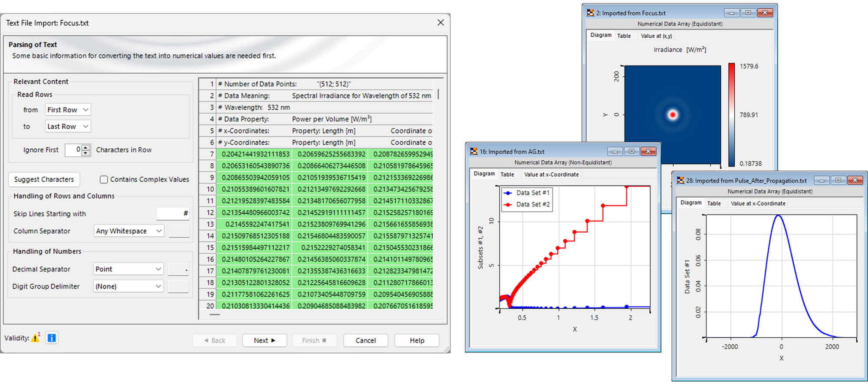868x385 pixels.
Task: Close the Imported from AG.txt window
Action: click(x=648, y=151)
